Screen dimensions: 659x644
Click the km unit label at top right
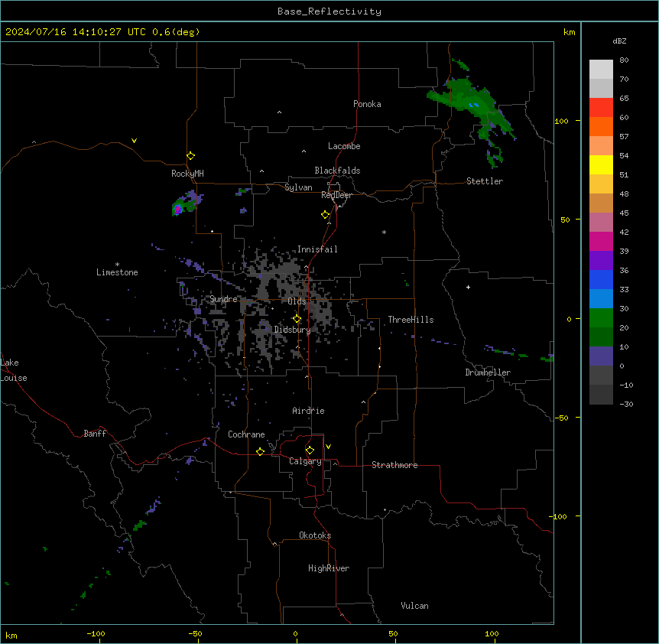click(569, 32)
